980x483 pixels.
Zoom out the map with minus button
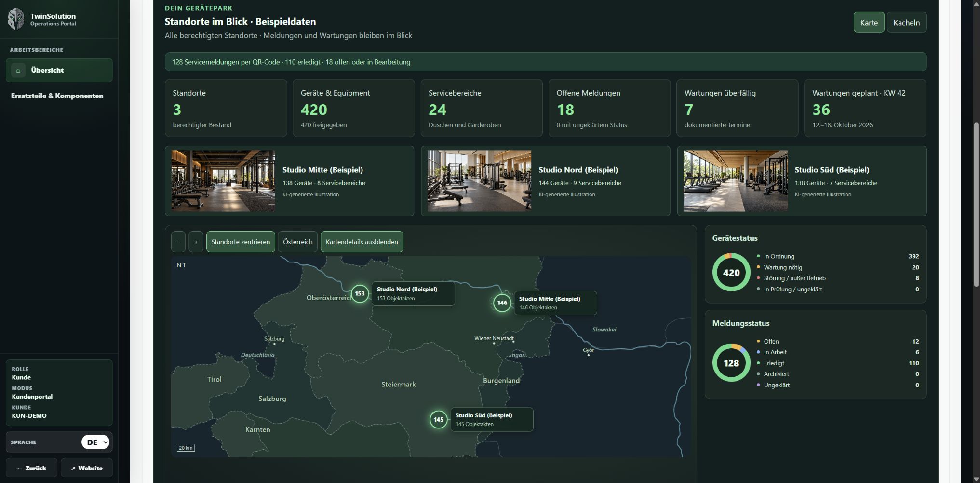[178, 242]
